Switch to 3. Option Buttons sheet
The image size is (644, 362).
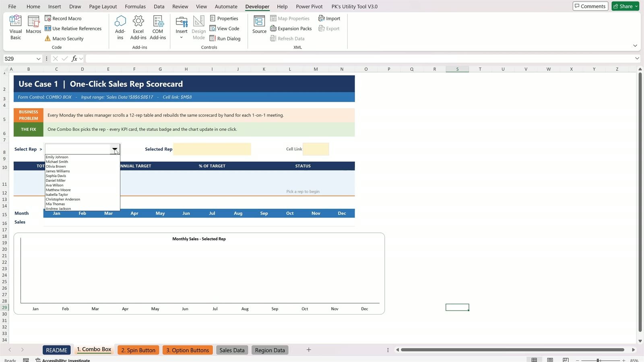188,350
